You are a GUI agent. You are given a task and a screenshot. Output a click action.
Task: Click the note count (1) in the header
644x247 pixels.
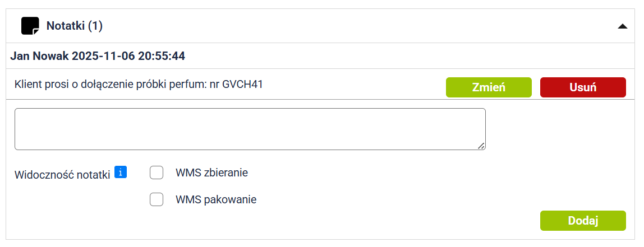coord(95,26)
